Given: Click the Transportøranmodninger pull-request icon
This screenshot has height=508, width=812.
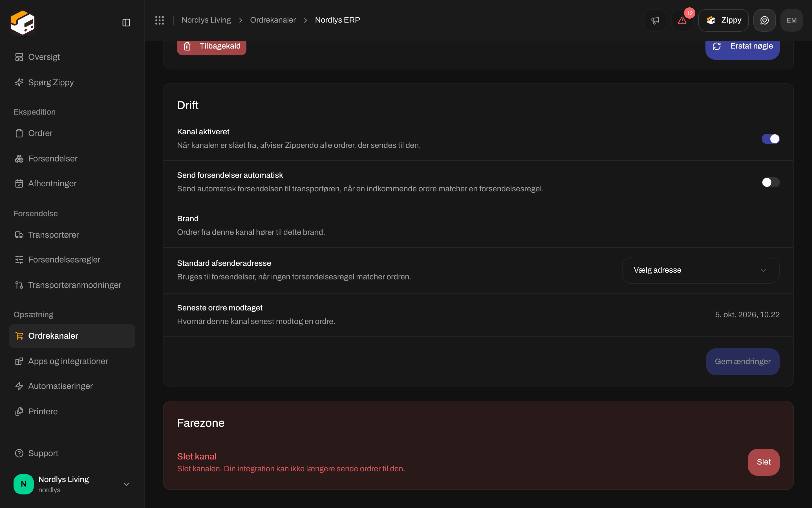Looking at the screenshot, I should (x=19, y=285).
